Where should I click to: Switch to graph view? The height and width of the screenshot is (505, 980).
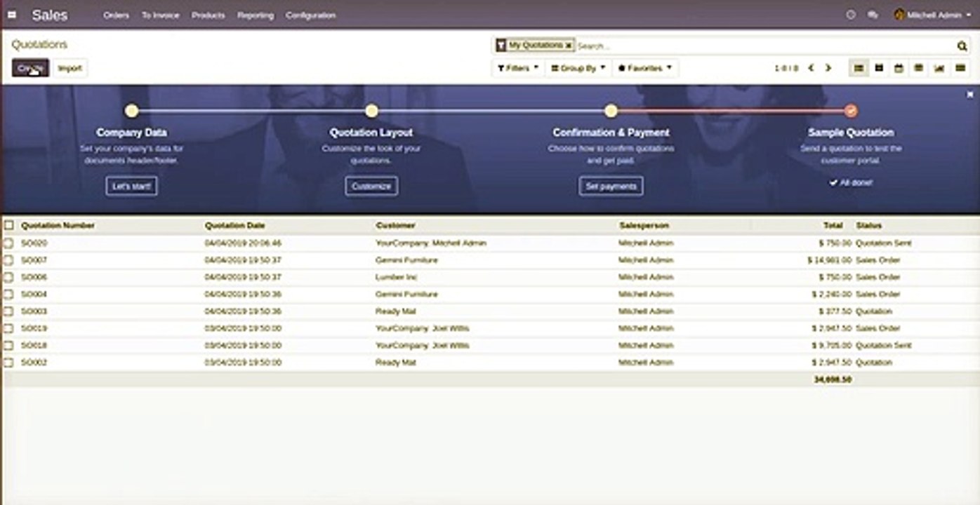939,68
